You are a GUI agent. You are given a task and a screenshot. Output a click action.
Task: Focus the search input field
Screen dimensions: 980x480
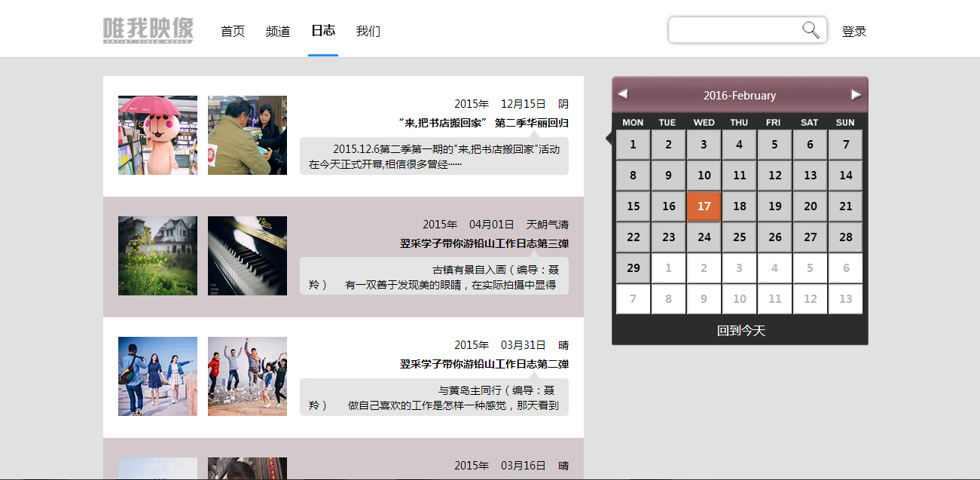click(736, 30)
